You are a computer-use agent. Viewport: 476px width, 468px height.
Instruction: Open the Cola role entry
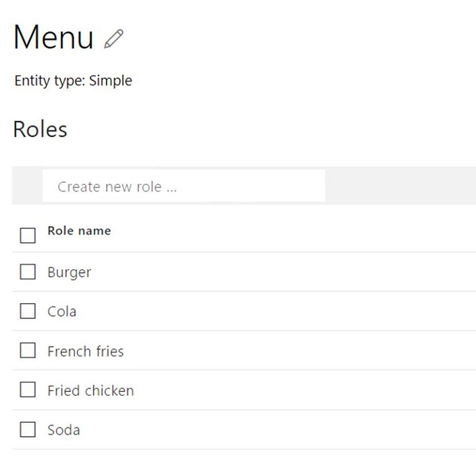point(62,311)
